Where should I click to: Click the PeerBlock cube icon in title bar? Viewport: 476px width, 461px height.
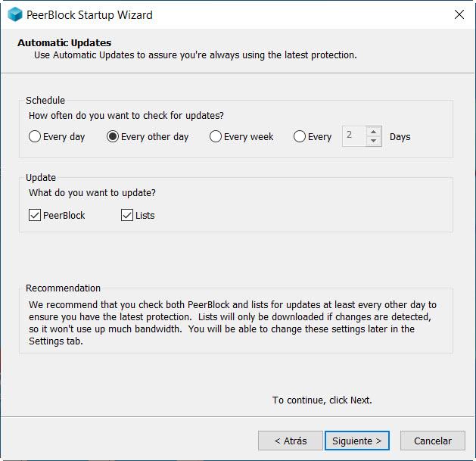tap(15, 14)
